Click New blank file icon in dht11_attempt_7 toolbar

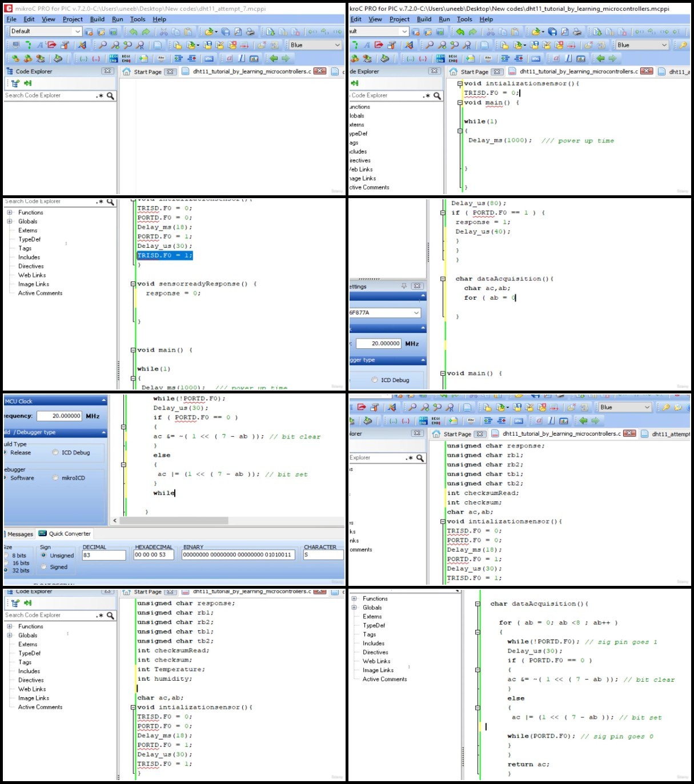pos(157,45)
